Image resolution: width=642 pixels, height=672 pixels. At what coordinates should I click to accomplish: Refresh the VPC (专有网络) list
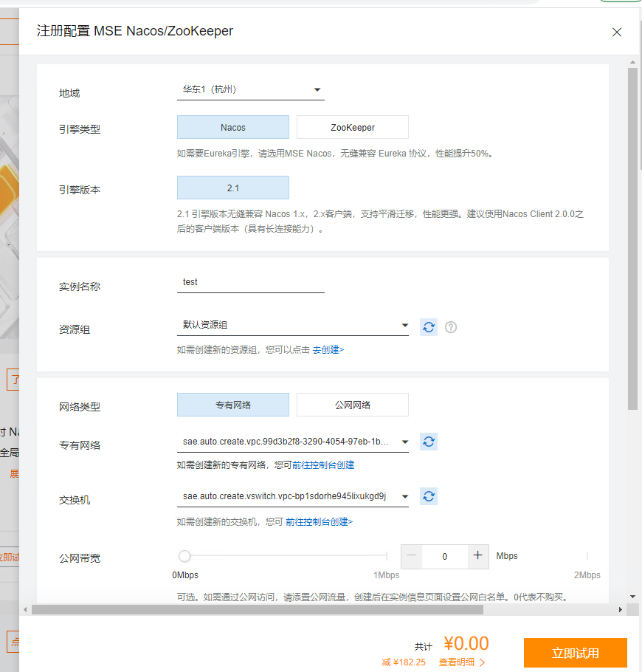pos(429,442)
